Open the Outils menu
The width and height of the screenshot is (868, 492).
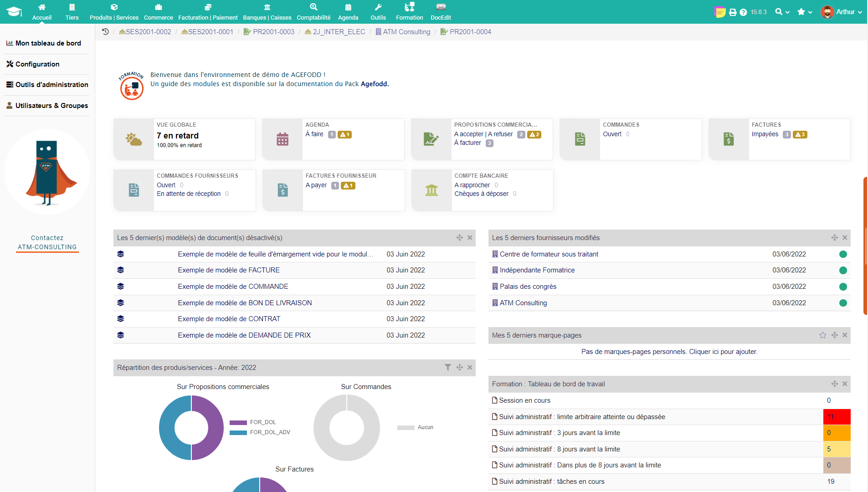point(378,12)
